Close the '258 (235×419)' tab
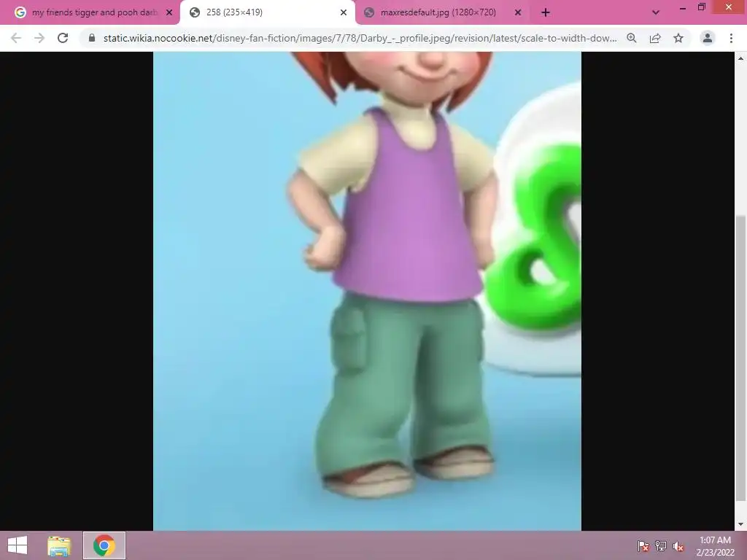Screen dimensions: 747x560 [x=344, y=12]
